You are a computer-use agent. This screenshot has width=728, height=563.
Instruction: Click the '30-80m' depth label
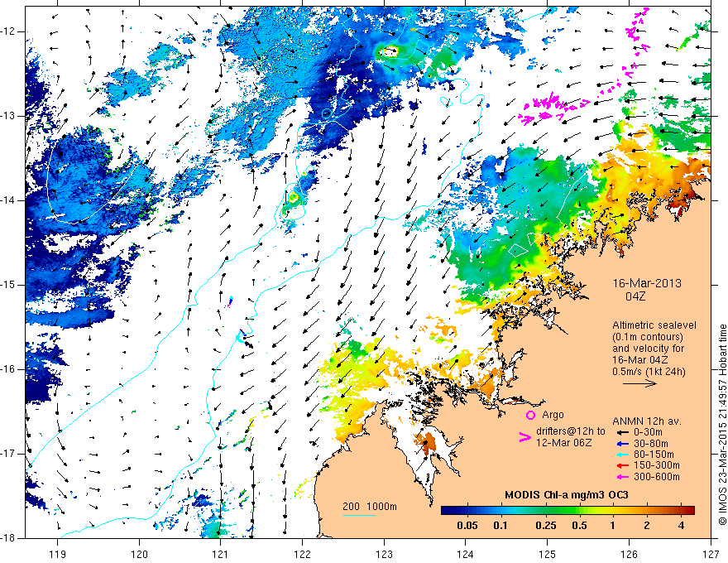pos(651,444)
